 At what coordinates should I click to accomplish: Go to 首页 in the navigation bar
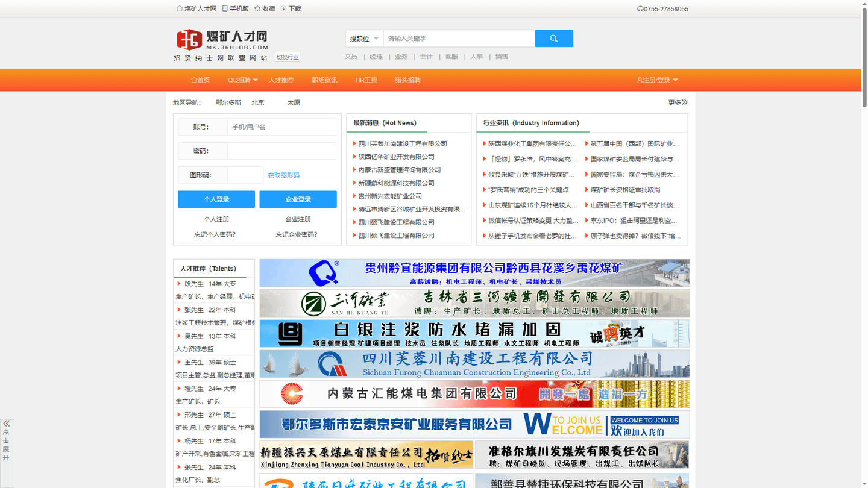tap(200, 80)
